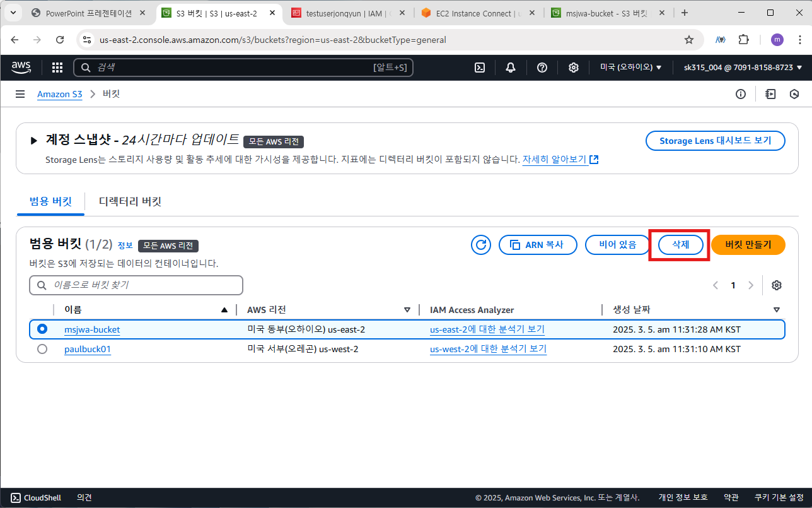Go to next page of buckets
The width and height of the screenshot is (812, 508).
click(750, 285)
